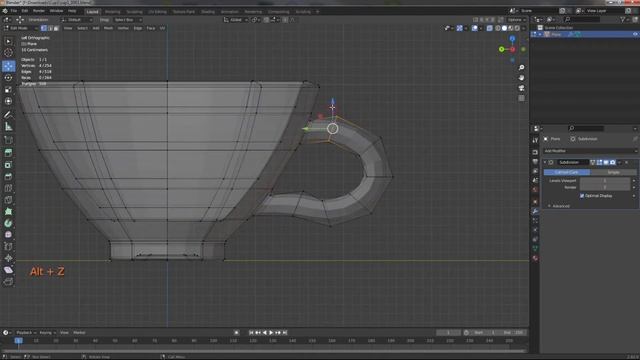640x360 pixels.
Task: Select the Loop Cut tool
Action: 8,188
